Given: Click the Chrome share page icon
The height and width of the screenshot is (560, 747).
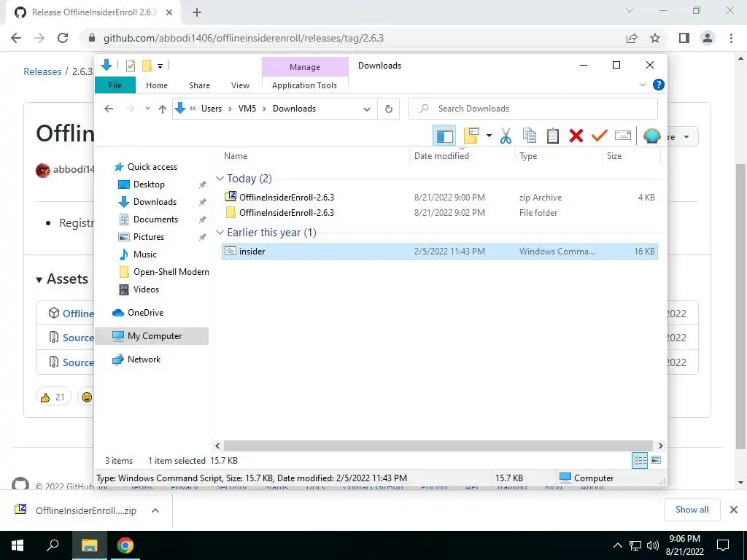Looking at the screenshot, I should 632,38.
